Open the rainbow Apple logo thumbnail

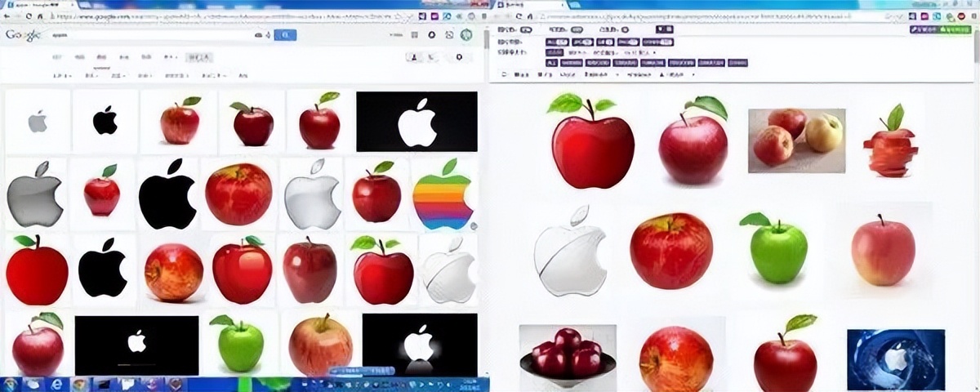442,194
